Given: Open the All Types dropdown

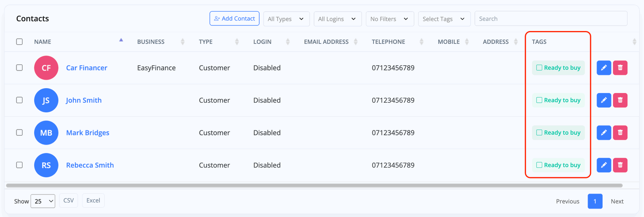Looking at the screenshot, I should click(x=286, y=19).
